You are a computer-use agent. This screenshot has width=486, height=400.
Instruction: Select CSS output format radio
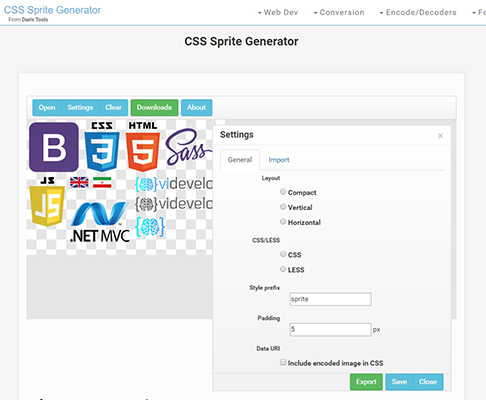283,254
